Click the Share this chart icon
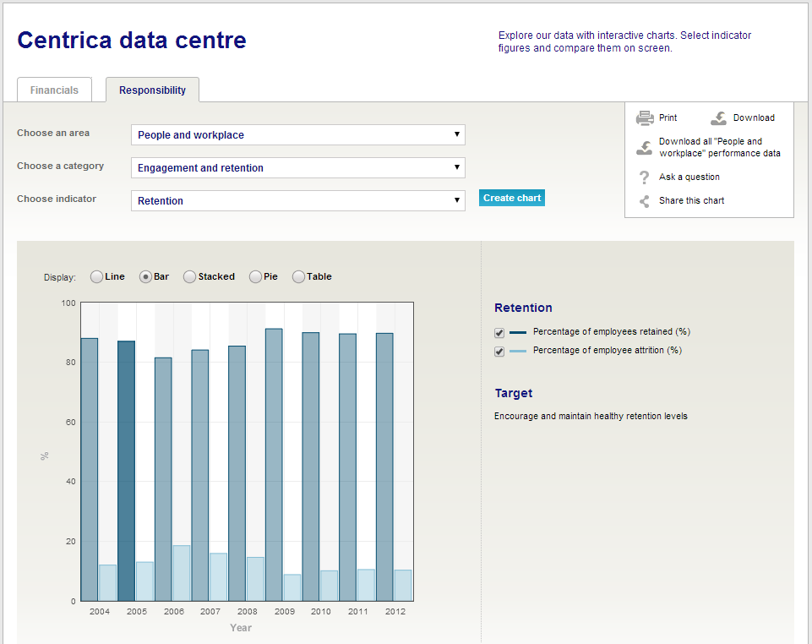This screenshot has width=812, height=644. click(645, 201)
